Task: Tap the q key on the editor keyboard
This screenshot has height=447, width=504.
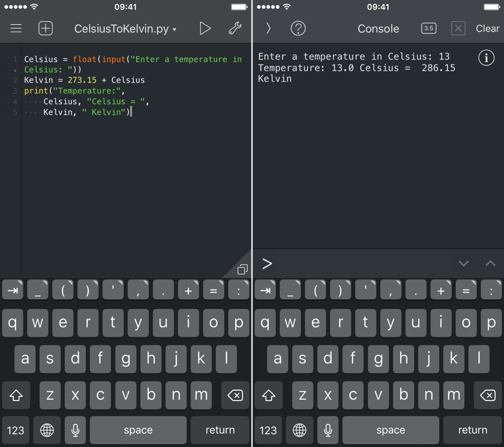Action: 12,323
